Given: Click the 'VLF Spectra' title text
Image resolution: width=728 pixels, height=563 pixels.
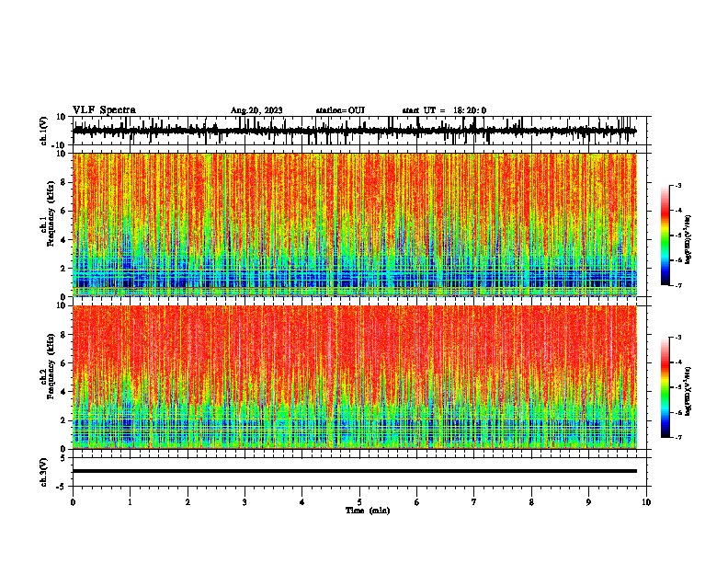Looking at the screenshot, I should [104, 110].
